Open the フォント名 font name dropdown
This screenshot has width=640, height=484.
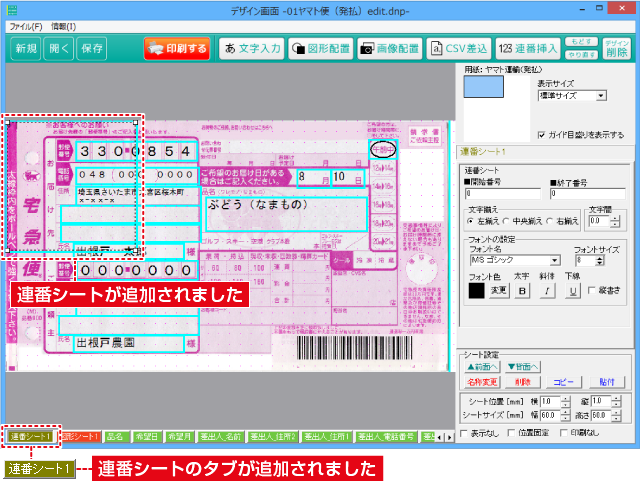(516, 260)
